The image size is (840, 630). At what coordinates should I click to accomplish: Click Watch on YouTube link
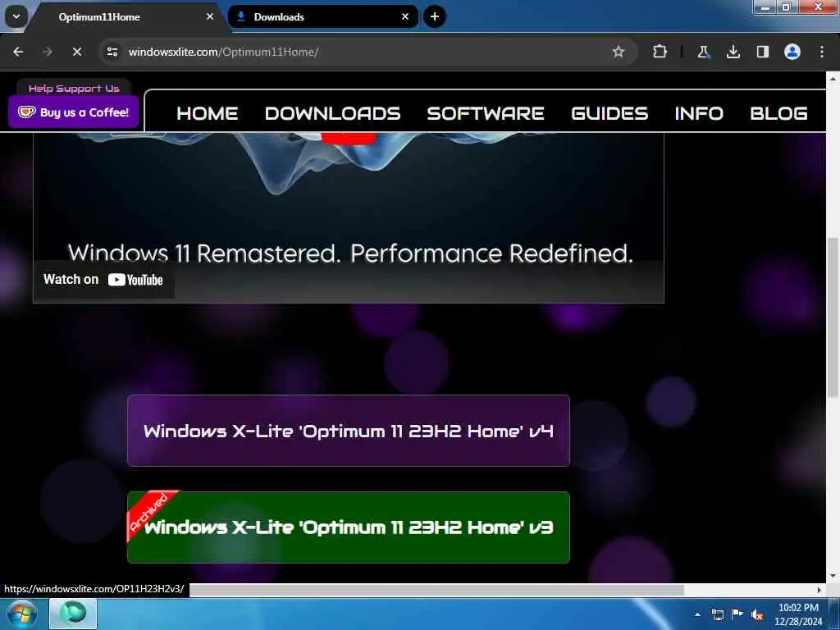tap(103, 280)
